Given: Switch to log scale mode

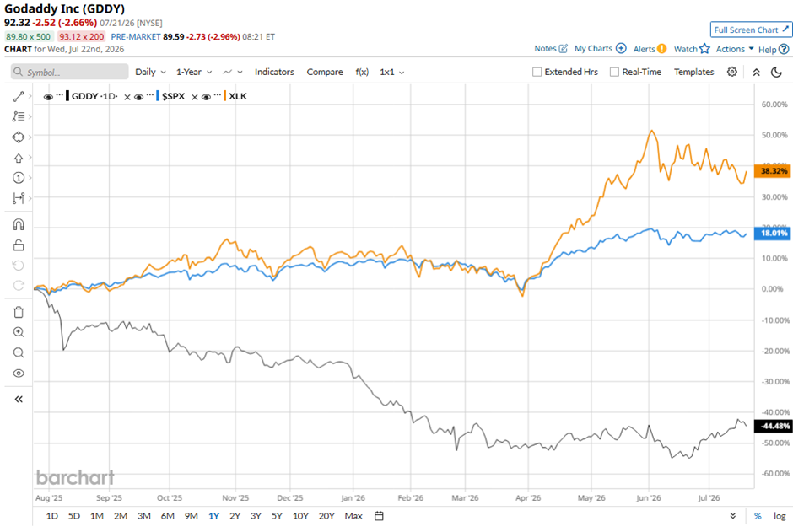Looking at the screenshot, I should tap(780, 516).
